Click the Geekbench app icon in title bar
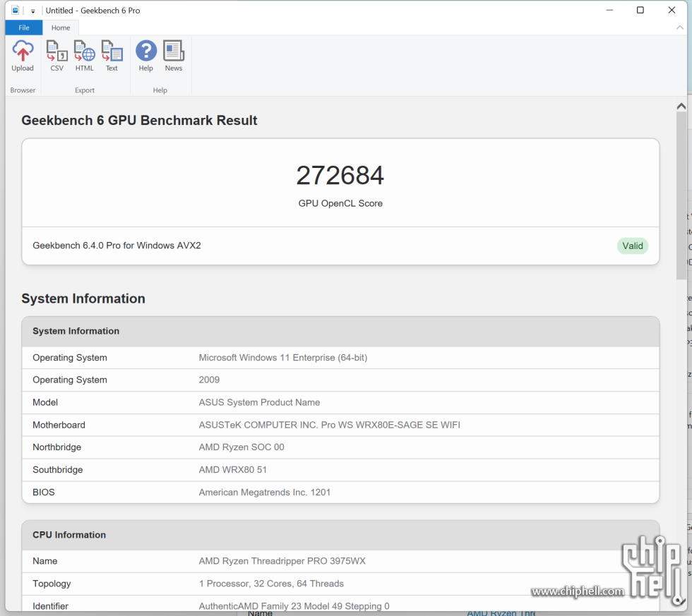Image resolution: width=692 pixels, height=616 pixels. click(15, 10)
